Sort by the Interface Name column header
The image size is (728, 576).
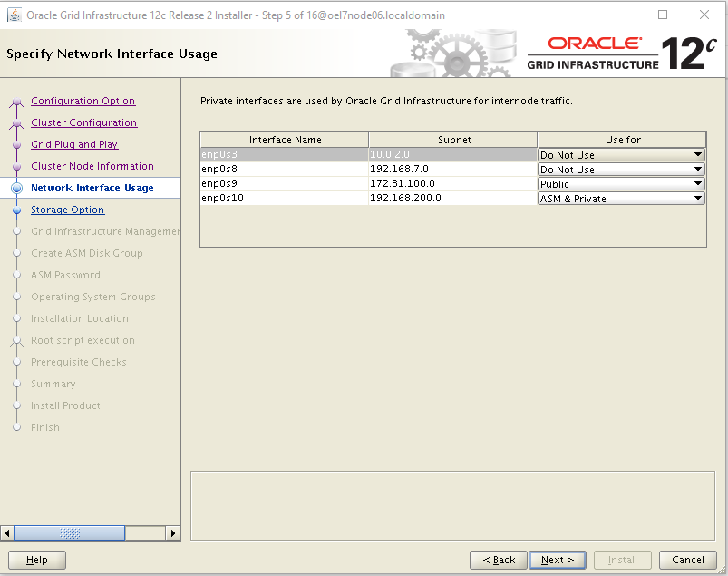tap(285, 140)
